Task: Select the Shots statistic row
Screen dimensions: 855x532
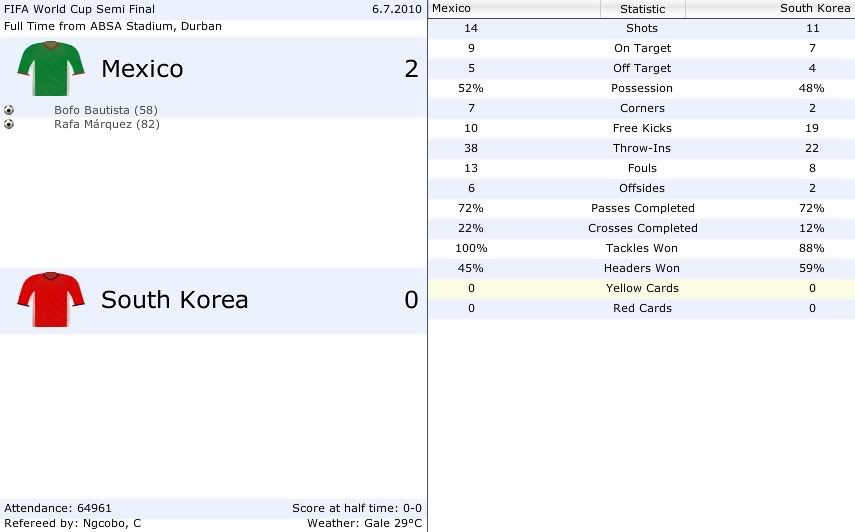Action: 641,28
